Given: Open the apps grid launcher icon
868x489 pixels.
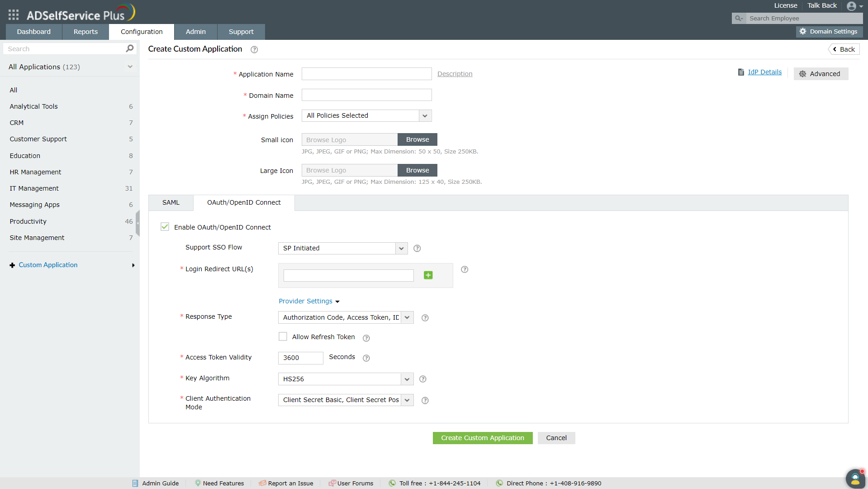Looking at the screenshot, I should point(14,15).
